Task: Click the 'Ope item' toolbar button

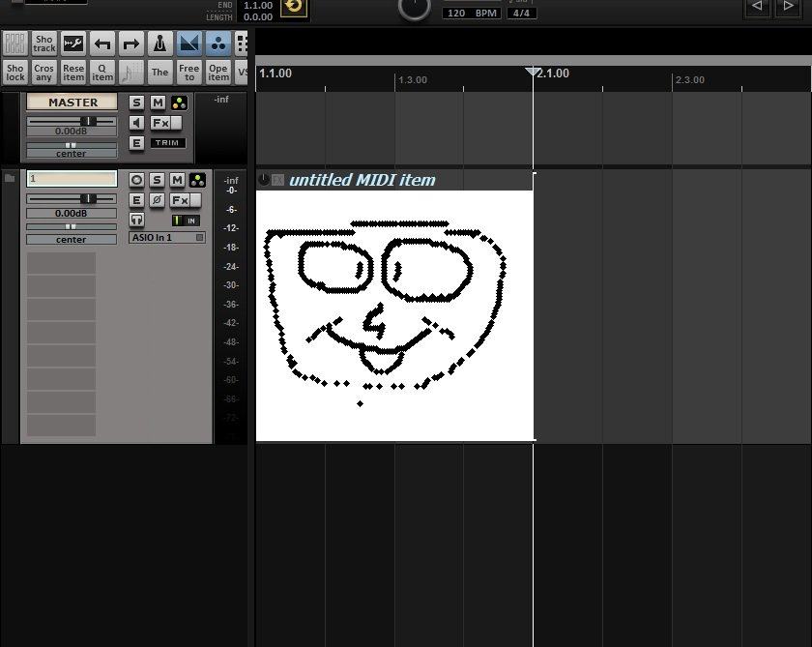Action: point(218,73)
